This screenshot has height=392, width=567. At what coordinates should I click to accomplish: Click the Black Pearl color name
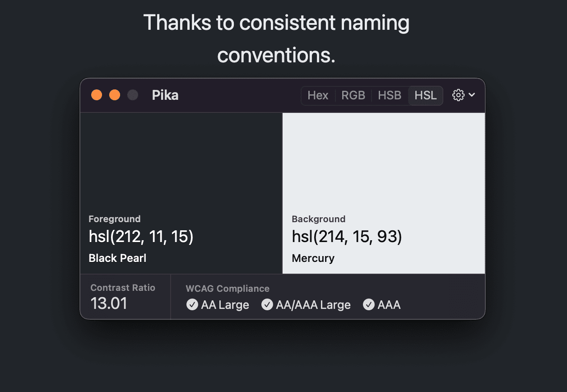(117, 258)
